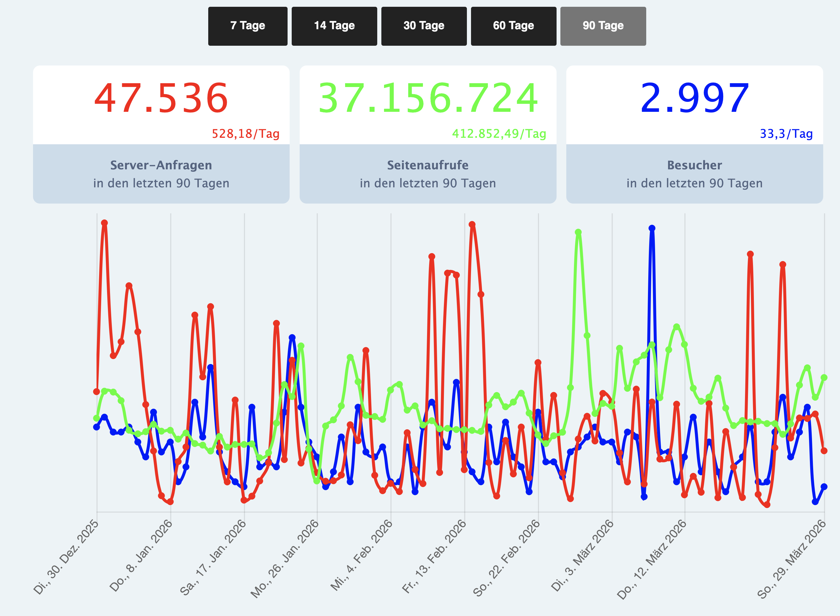Click the Seitenaufrufe card label
840x616 pixels.
(428, 165)
